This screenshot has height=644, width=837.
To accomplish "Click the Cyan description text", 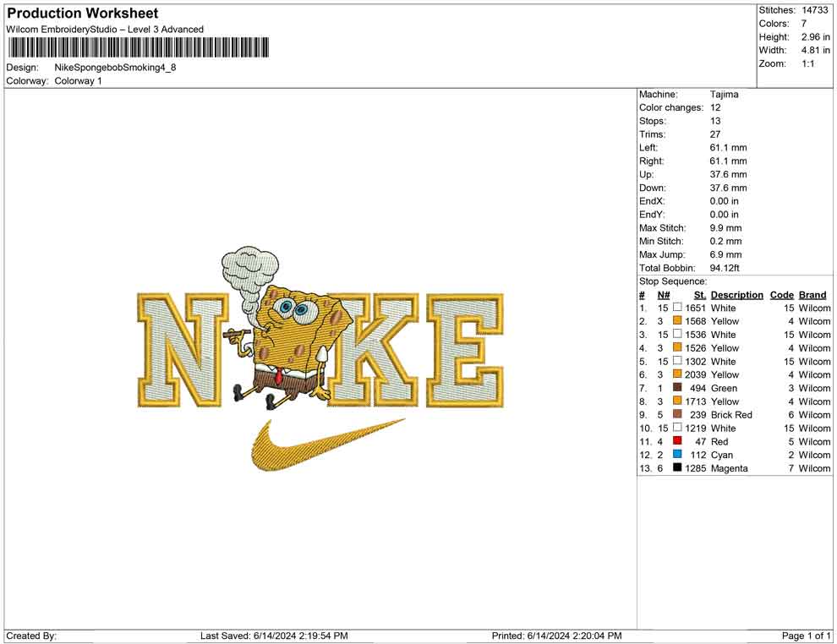I will coord(722,455).
